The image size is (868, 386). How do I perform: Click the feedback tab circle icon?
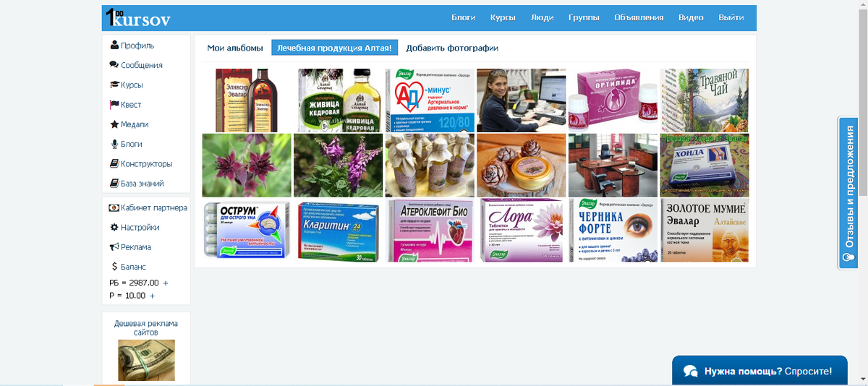848,259
